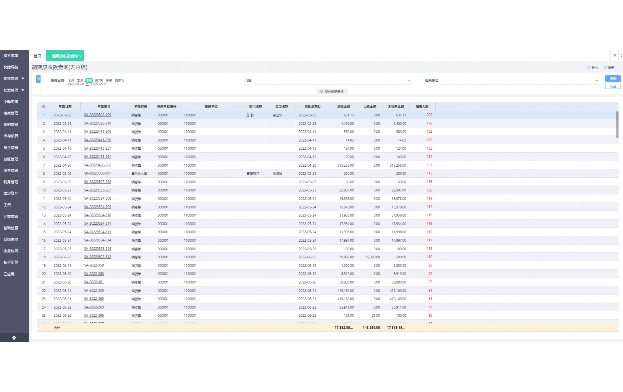Click the gear icon at sidebar bottom

pos(14,338)
